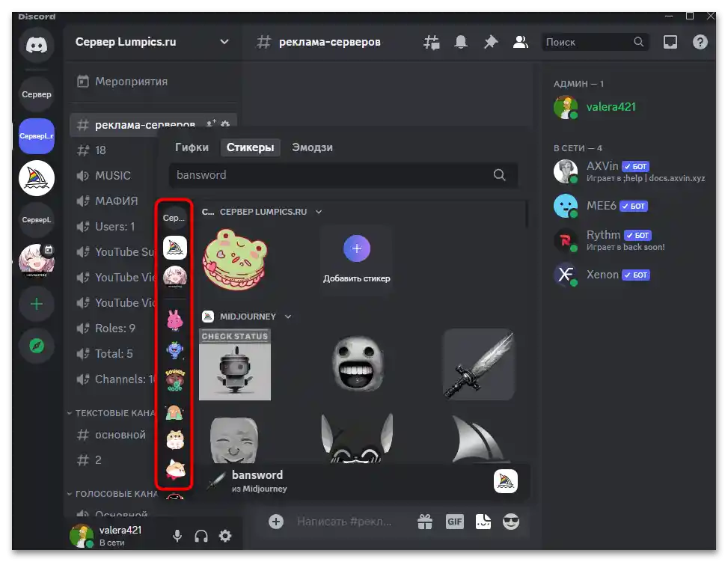Collapse the MIDJOURNEY sticker section chevron

pos(288,317)
